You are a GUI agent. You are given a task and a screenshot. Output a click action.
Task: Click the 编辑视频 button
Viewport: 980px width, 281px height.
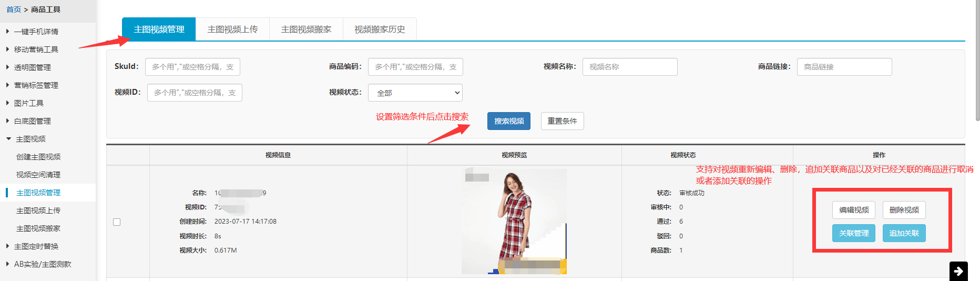click(x=853, y=210)
